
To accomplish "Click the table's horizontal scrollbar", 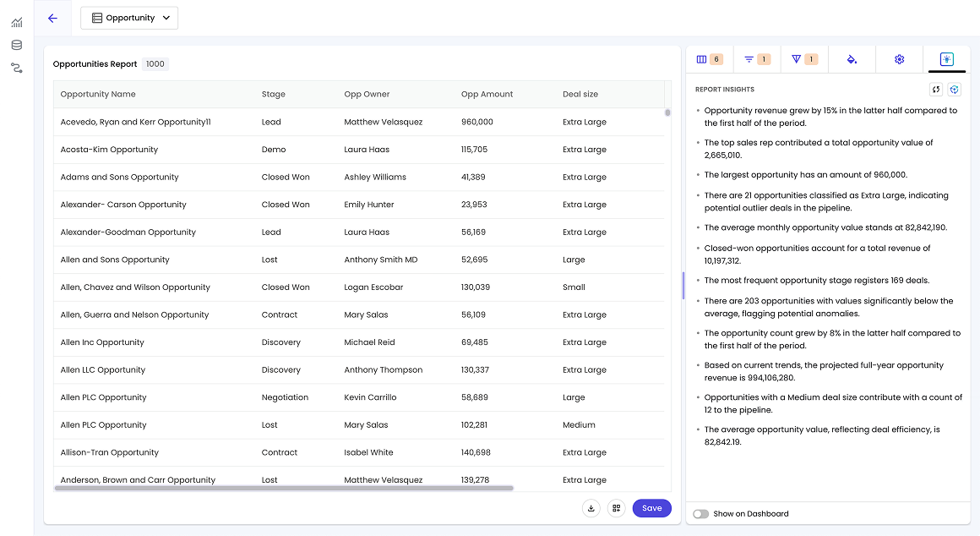I will click(x=284, y=488).
